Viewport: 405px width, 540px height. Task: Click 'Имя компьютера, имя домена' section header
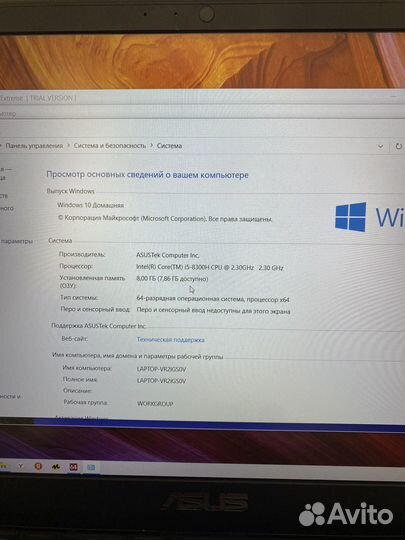coord(137,356)
